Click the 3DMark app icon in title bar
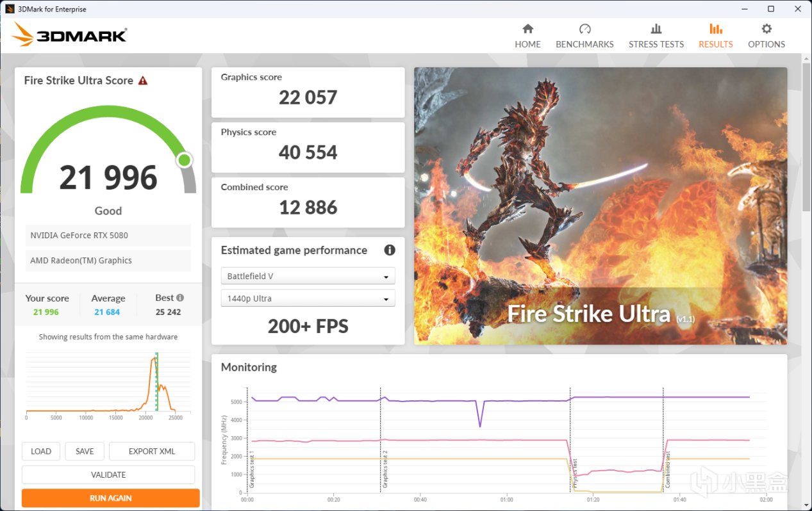 point(10,9)
